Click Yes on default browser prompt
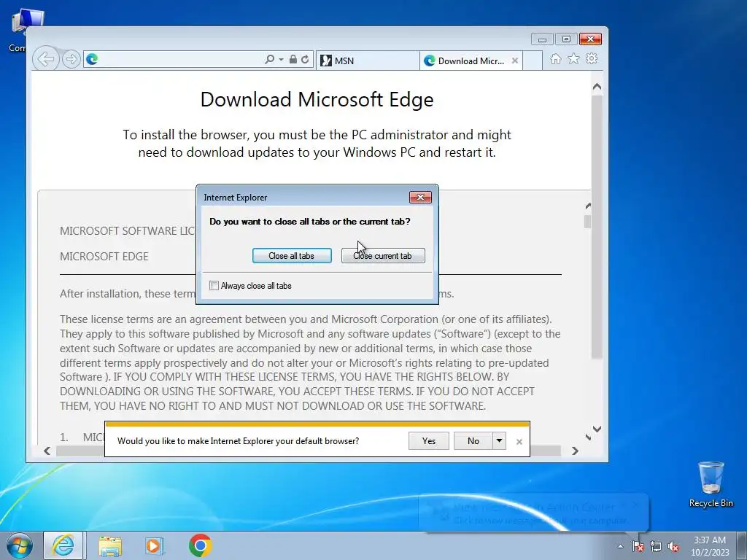 coord(429,441)
